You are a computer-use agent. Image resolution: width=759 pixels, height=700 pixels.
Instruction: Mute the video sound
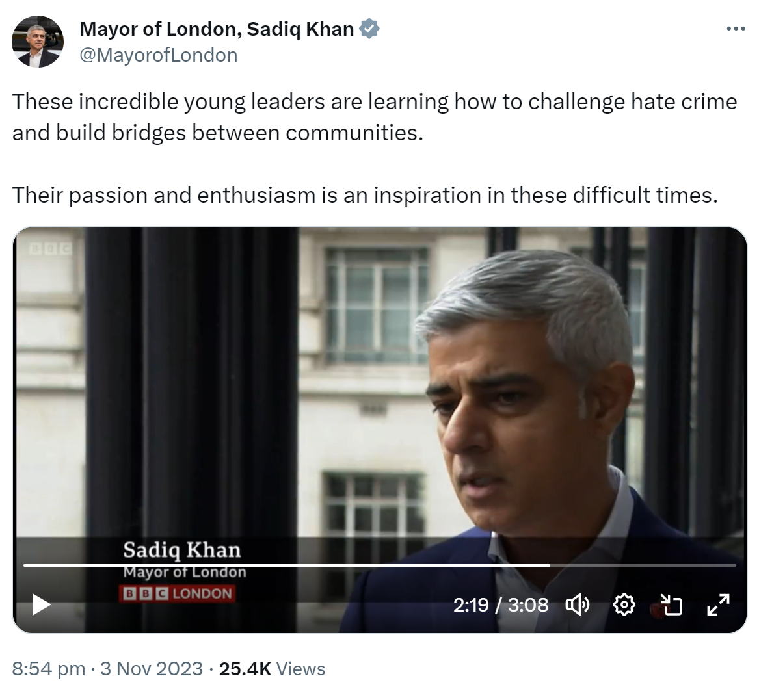[x=577, y=605]
